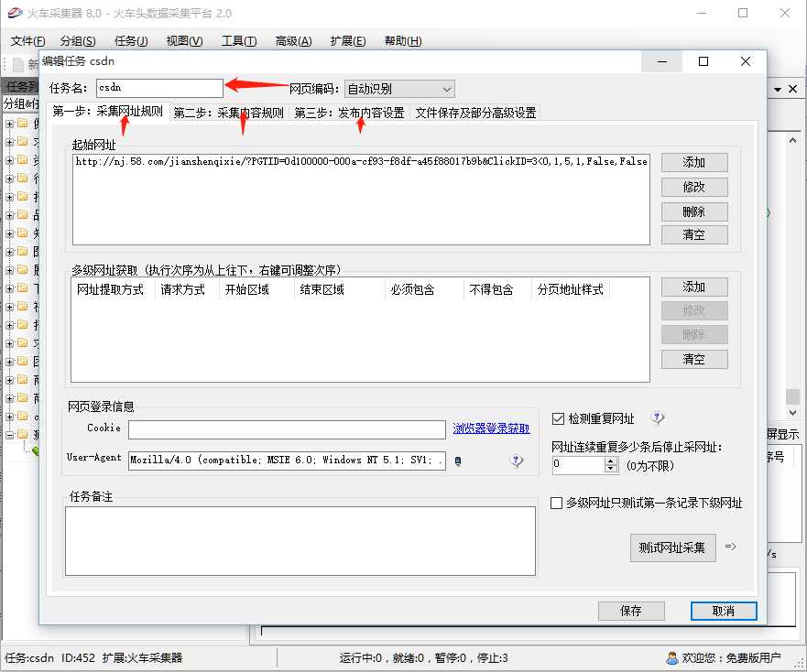Viewport: 807px width, 672px height.
Task: Click 修改 button for 起始网址
Action: (x=694, y=187)
